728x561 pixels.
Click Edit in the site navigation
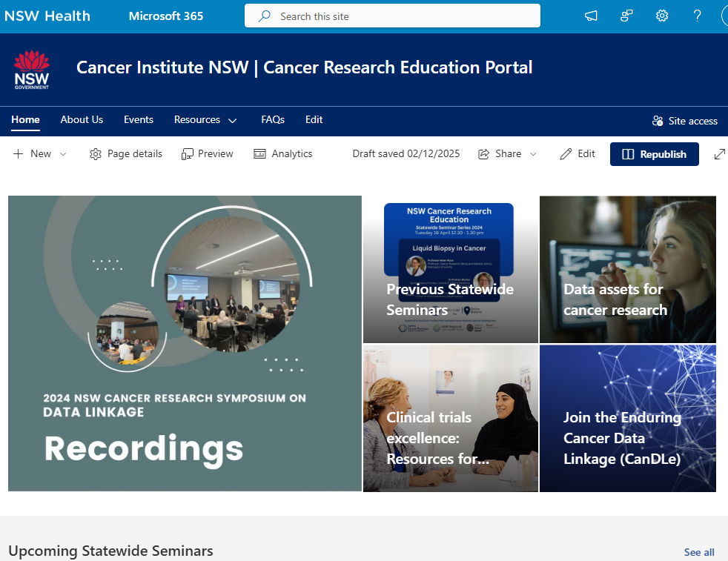click(x=314, y=120)
